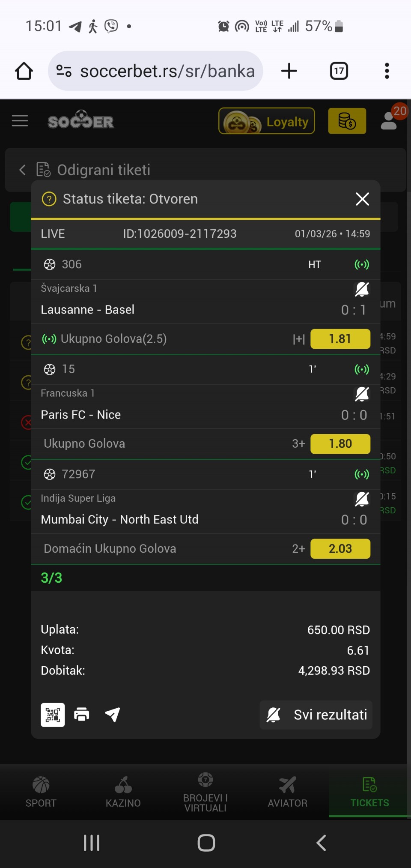Switch to the AVIATOR tab

[x=288, y=792]
